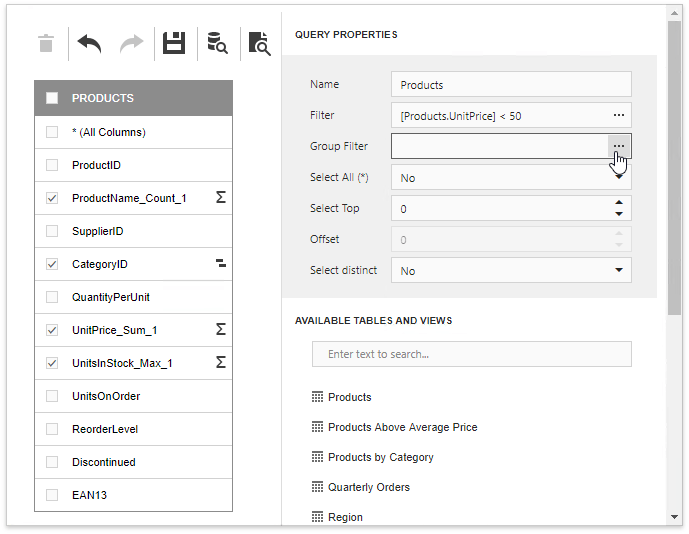
Task: Redo the last action
Action: tap(132, 44)
